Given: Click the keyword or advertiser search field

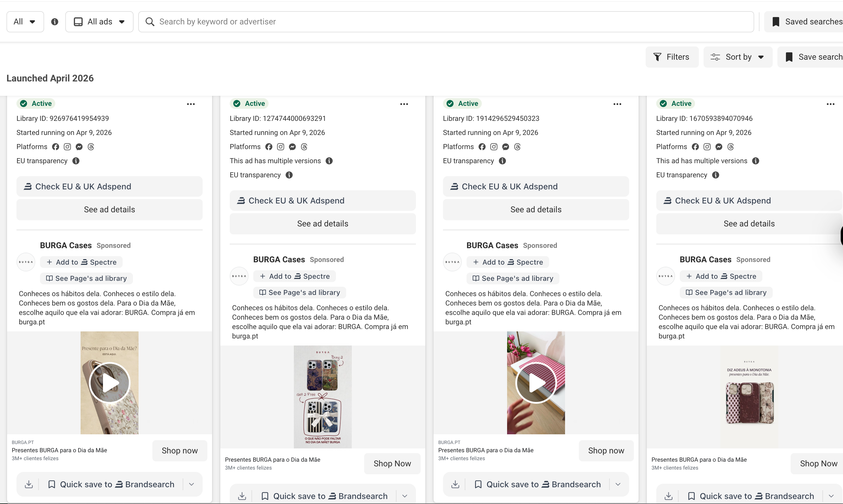Looking at the screenshot, I should click(x=446, y=22).
